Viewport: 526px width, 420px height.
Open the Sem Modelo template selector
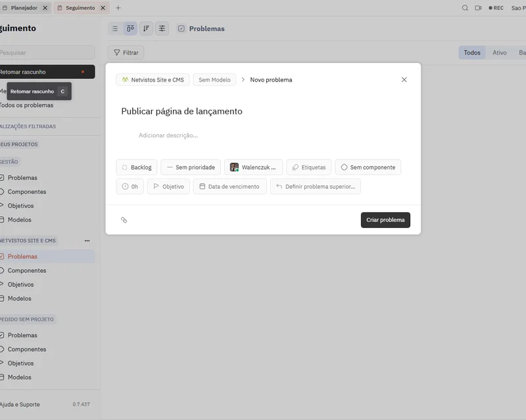(214, 80)
